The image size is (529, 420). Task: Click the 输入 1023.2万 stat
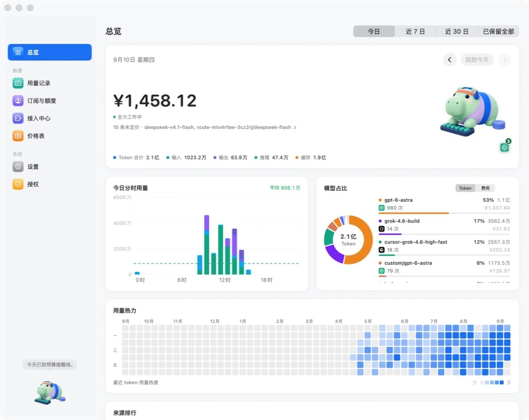[186, 157]
